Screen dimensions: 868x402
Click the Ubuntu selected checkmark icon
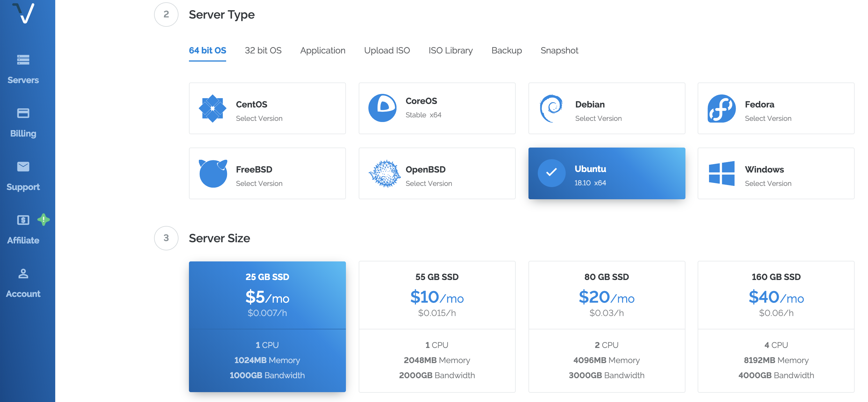click(x=552, y=173)
